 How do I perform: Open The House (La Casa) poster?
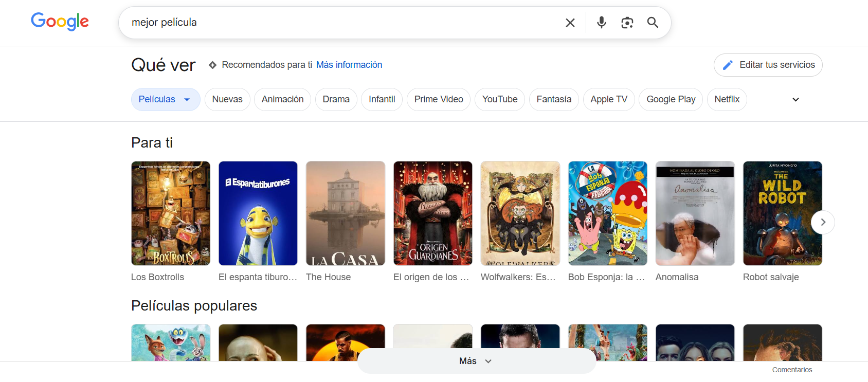[346, 213]
